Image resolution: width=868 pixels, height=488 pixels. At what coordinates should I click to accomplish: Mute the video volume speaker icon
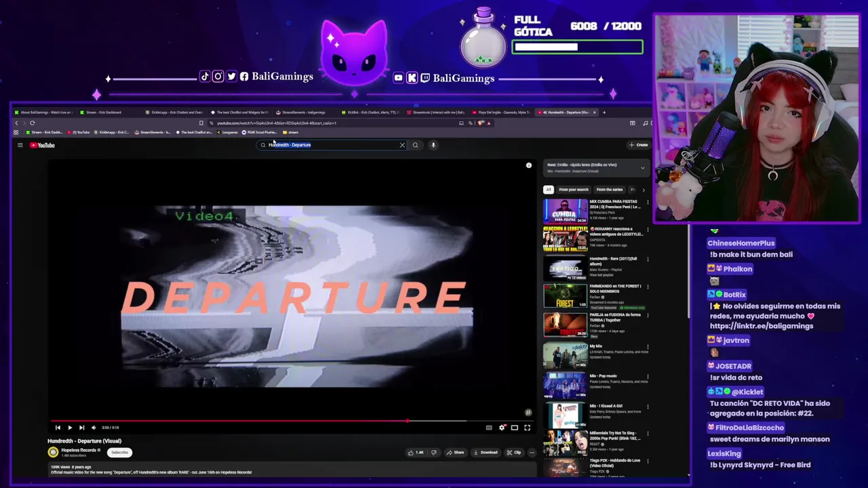(94, 428)
